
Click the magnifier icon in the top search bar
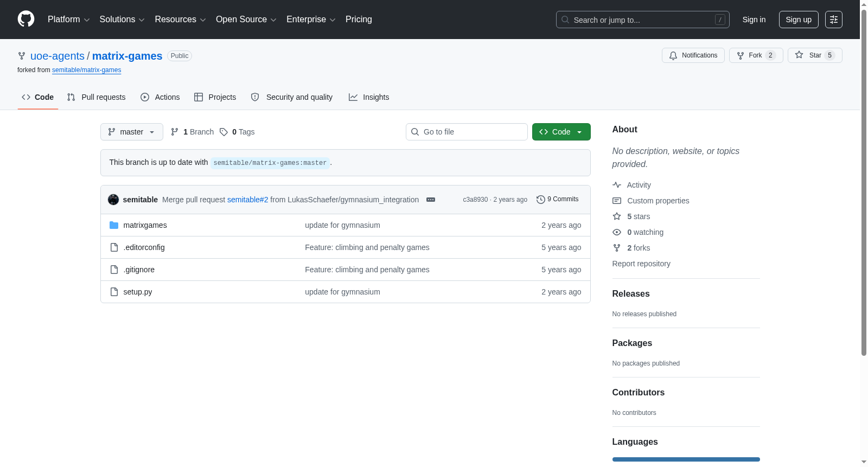(565, 20)
